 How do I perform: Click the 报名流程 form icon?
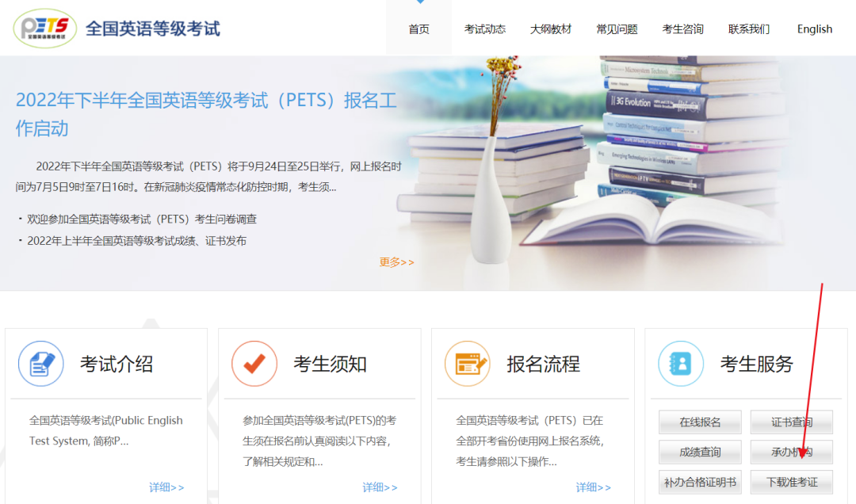coord(468,364)
